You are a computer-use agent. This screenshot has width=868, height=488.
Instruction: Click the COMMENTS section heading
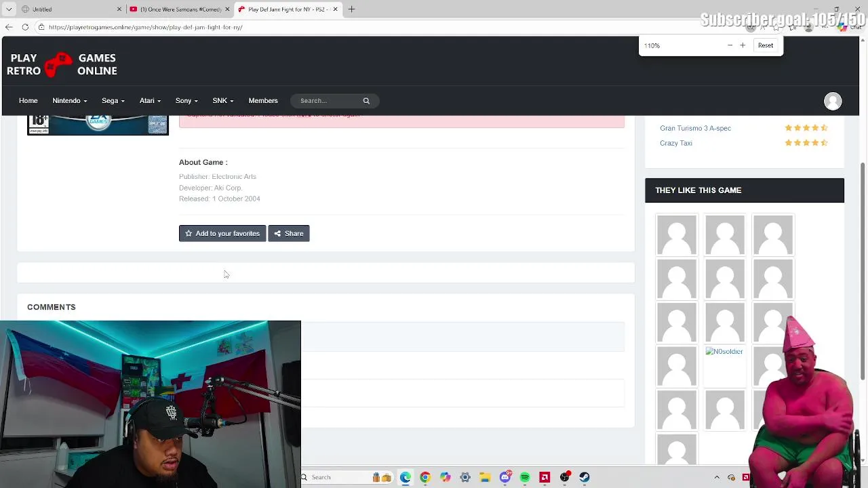click(x=52, y=307)
